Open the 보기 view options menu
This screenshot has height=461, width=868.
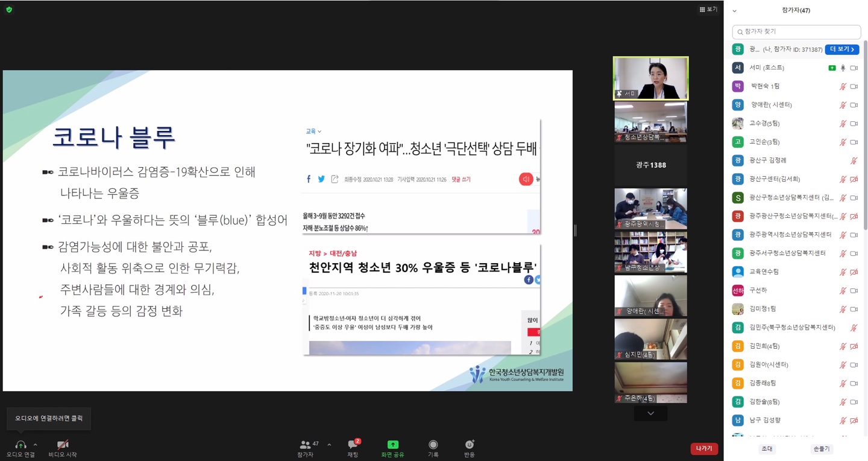click(x=708, y=10)
